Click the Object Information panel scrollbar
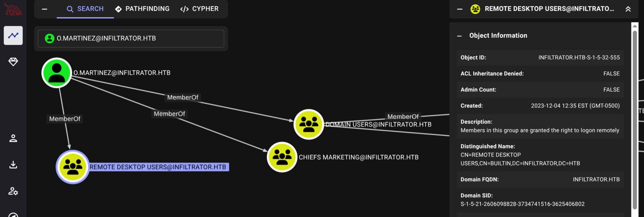Screen dimensions: 644x217 635,118
